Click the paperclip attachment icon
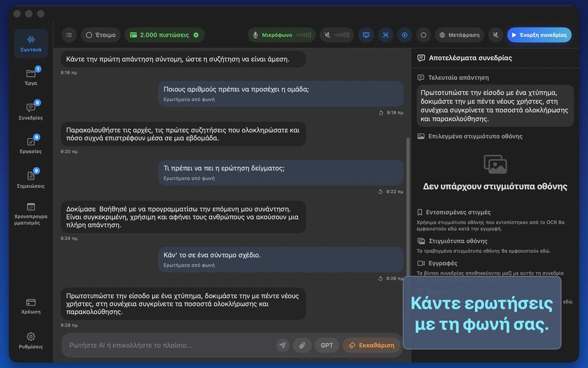Viewport: 588px width, 368px height. tap(302, 345)
